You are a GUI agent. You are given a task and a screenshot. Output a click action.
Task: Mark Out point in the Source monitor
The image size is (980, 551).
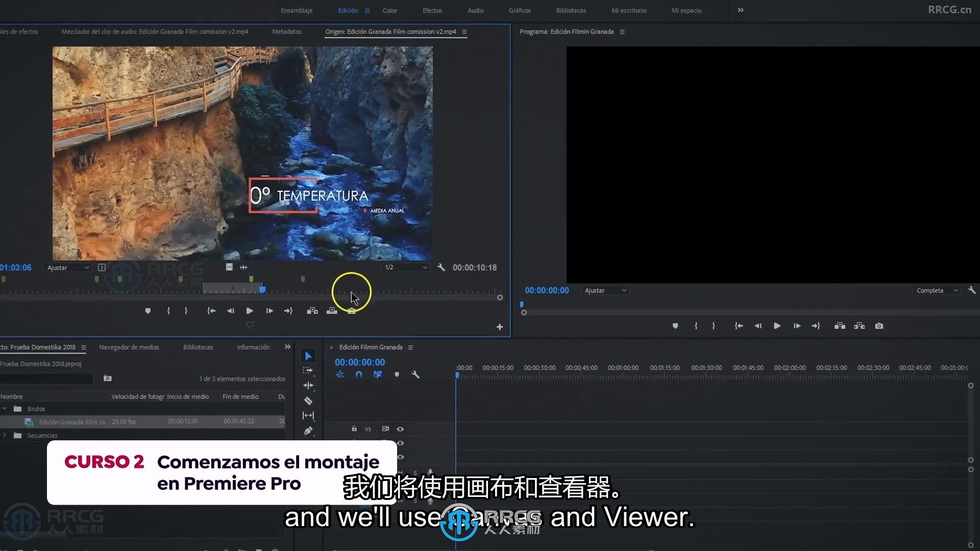click(186, 311)
